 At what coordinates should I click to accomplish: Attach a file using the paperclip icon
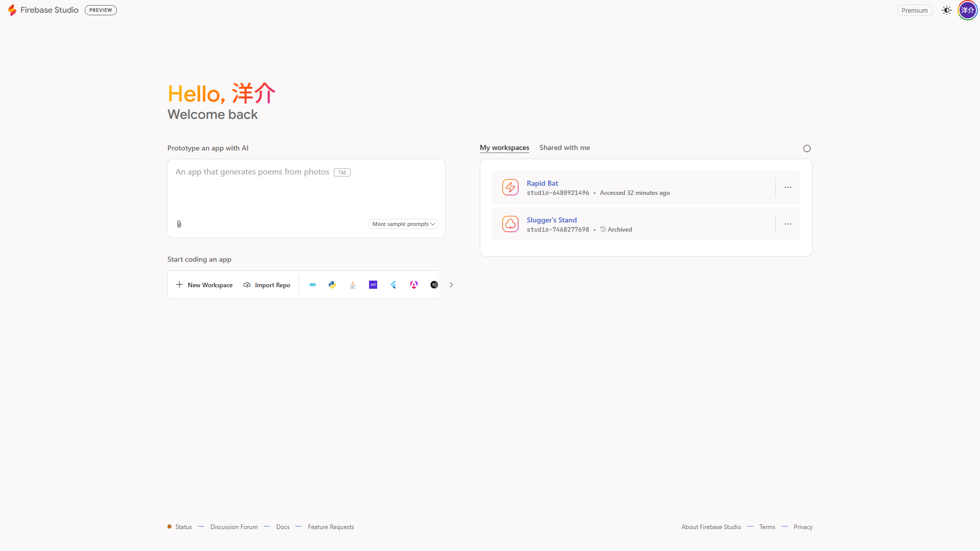pyautogui.click(x=179, y=224)
